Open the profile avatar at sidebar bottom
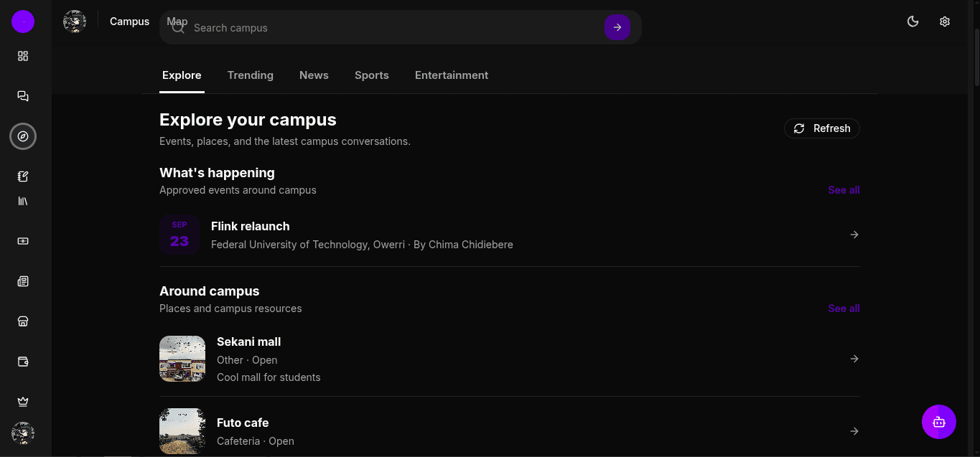Screen dimensions: 980x457 pyautogui.click(x=23, y=433)
